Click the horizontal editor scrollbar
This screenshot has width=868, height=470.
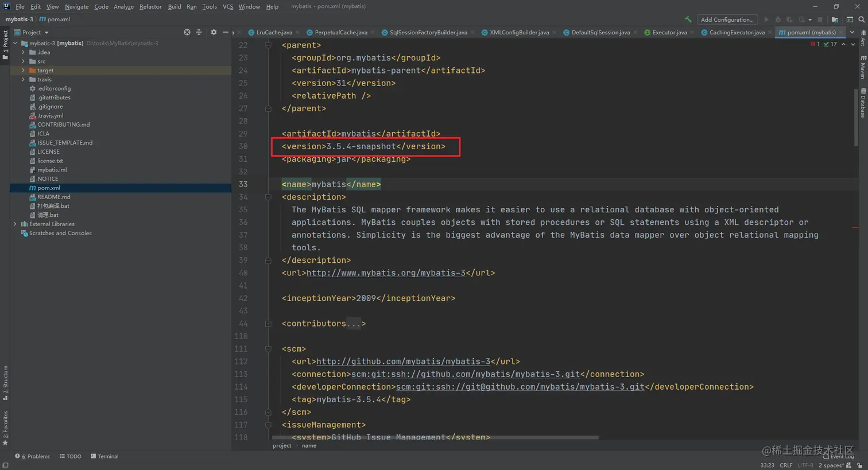(x=435, y=437)
